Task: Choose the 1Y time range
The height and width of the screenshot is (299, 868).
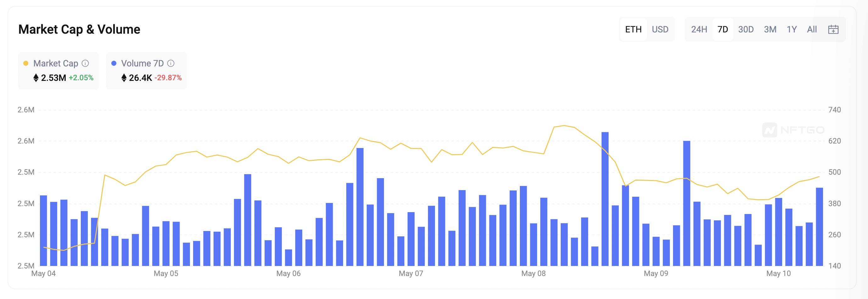Action: click(x=792, y=29)
